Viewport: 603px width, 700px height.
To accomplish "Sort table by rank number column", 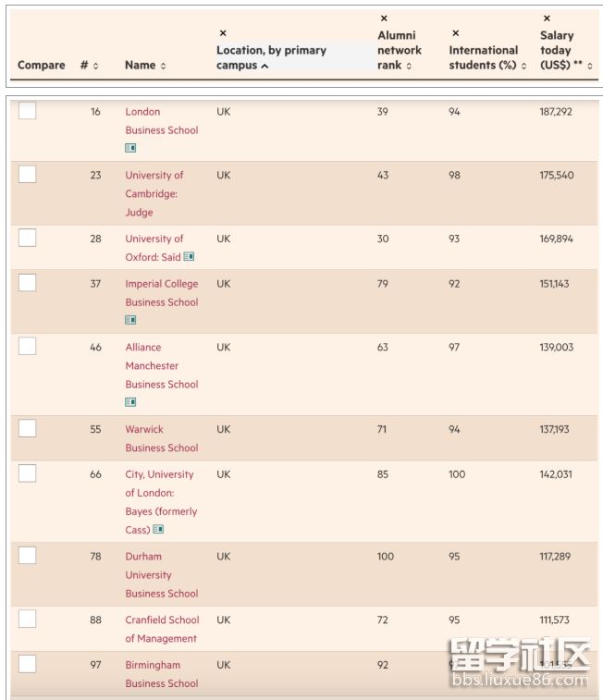I will click(89, 66).
